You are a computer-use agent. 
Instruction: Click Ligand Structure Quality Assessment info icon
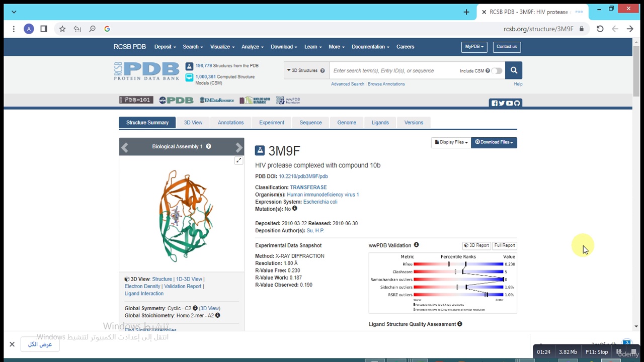(x=460, y=324)
